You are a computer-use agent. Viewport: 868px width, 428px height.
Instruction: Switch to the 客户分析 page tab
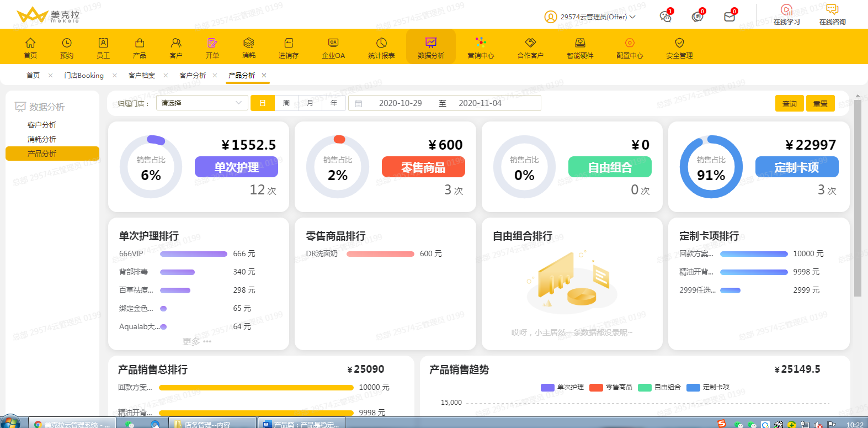193,75
